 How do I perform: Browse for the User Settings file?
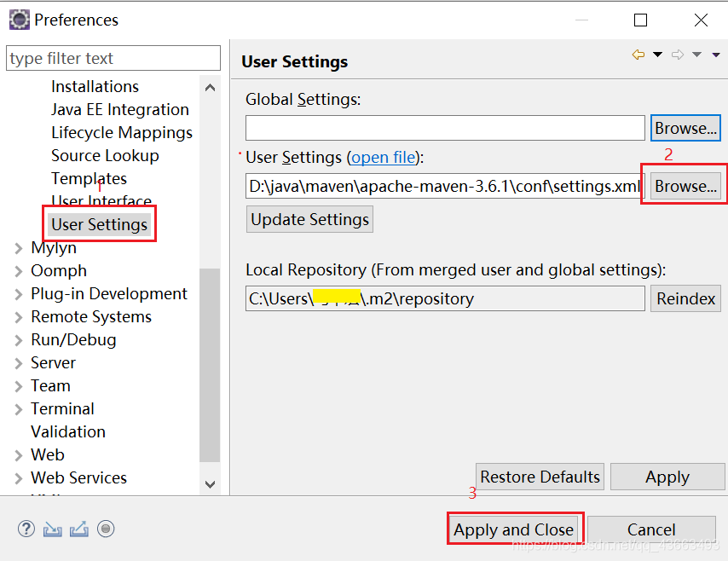685,186
